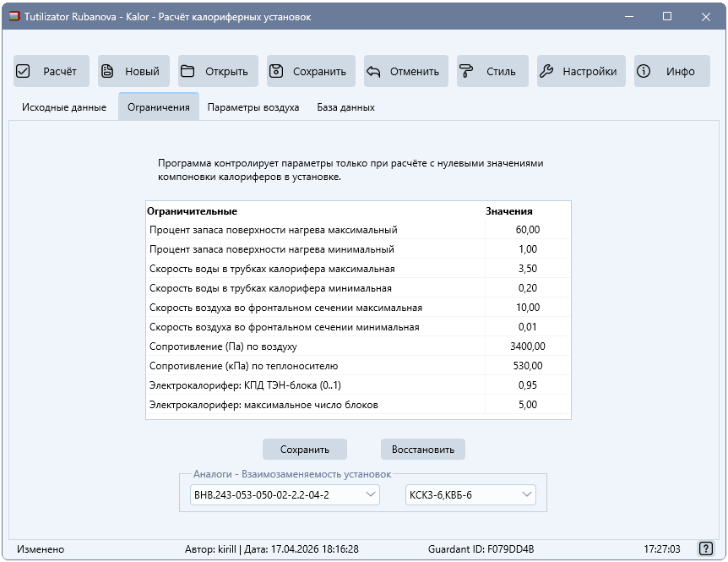Select row Скорость воды в трубках калорифера максимальная
The width and height of the screenshot is (728, 562).
(x=358, y=269)
